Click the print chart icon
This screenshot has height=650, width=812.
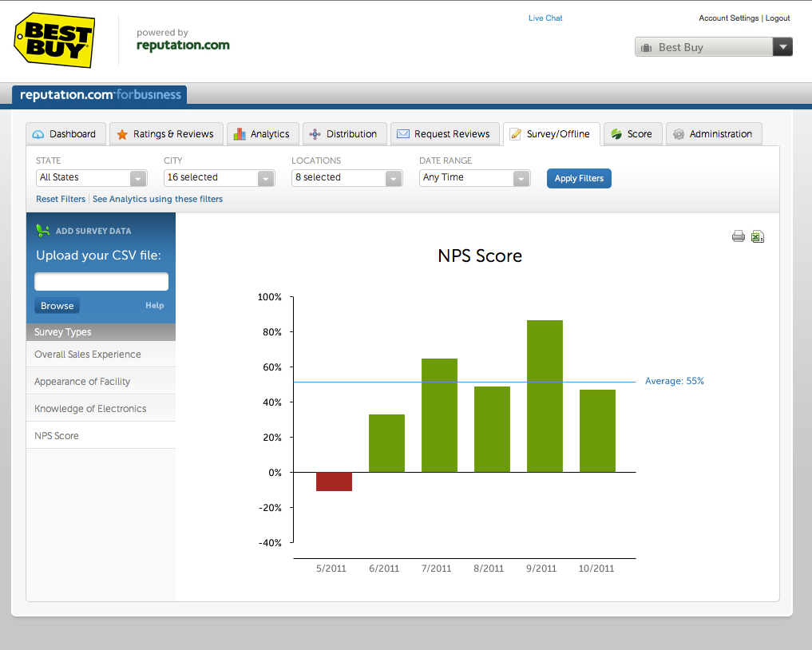click(x=738, y=236)
